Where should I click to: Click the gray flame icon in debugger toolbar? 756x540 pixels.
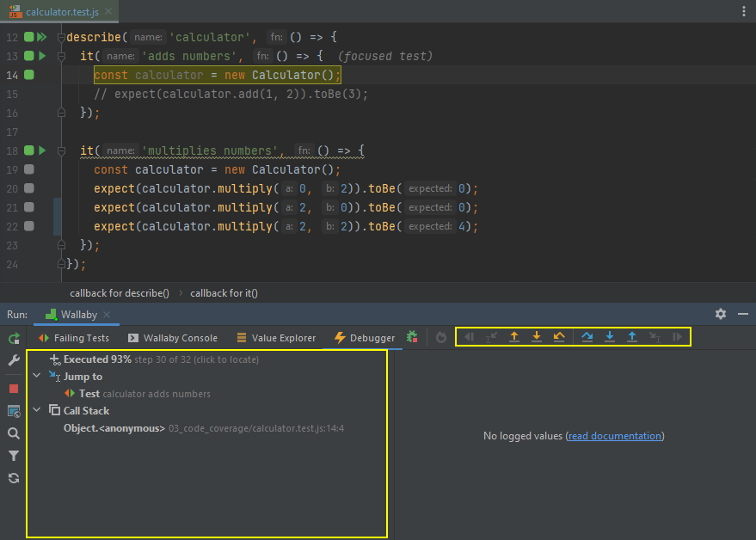pyautogui.click(x=441, y=337)
